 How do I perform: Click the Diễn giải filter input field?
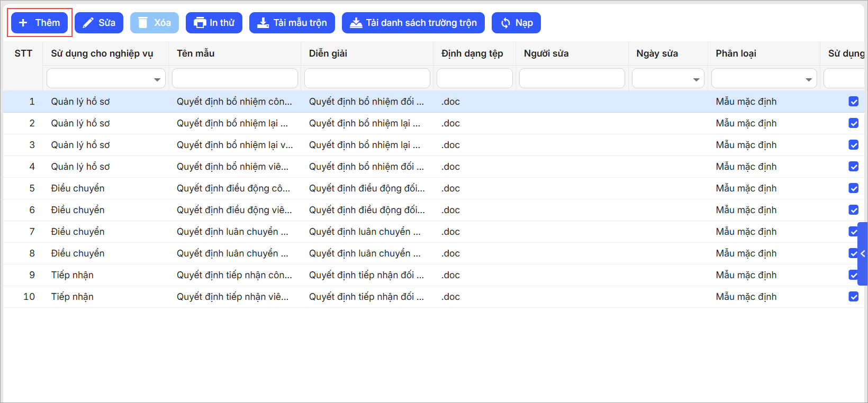coord(367,79)
